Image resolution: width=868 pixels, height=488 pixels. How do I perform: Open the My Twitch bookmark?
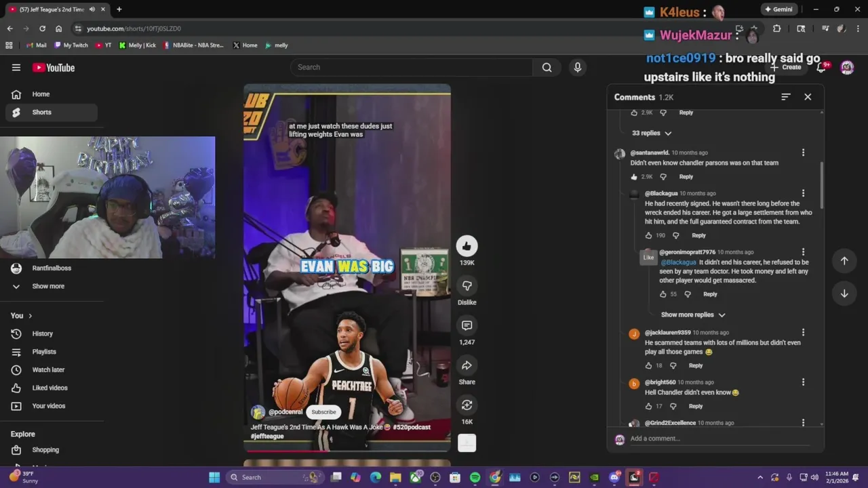pos(71,45)
